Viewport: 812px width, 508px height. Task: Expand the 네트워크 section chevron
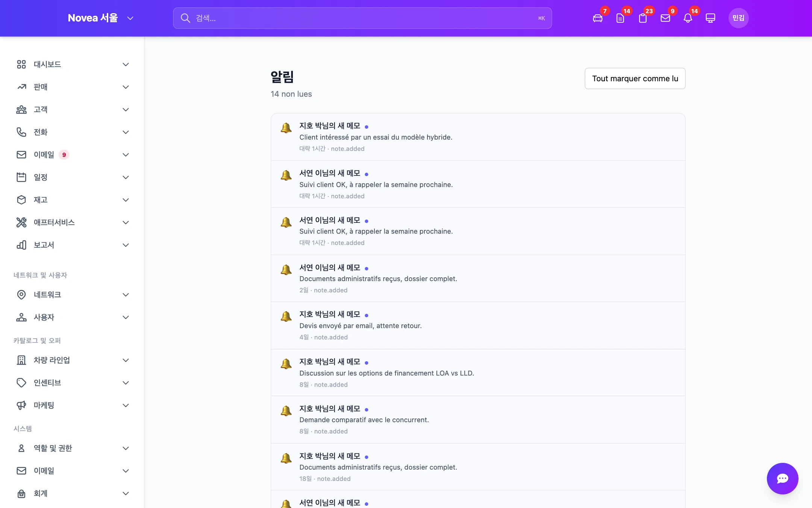tap(126, 295)
